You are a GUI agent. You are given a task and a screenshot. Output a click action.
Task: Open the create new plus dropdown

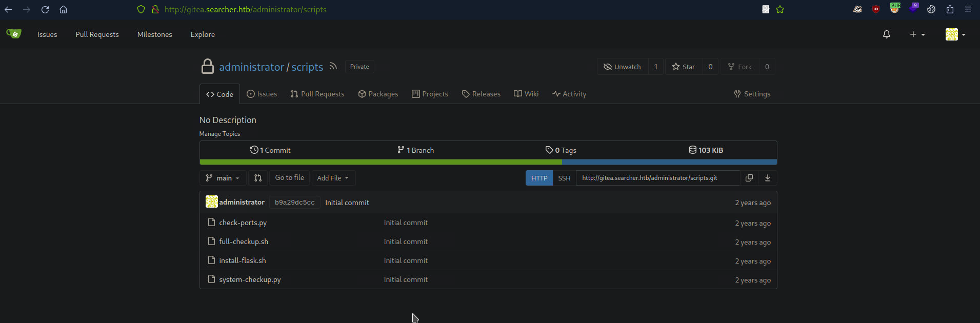coord(917,34)
